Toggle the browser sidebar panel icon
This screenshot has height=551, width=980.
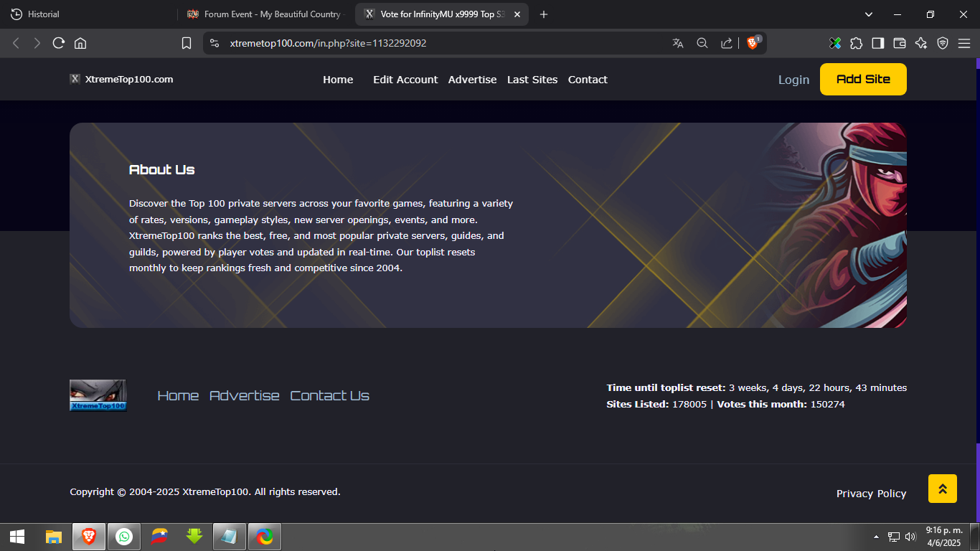click(878, 43)
